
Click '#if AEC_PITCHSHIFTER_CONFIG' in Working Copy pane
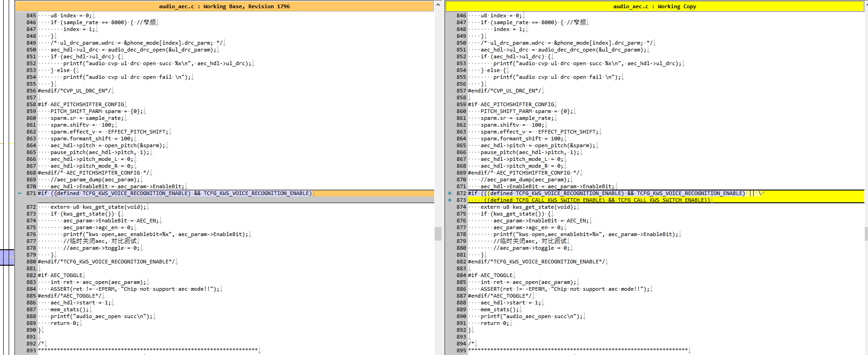511,104
